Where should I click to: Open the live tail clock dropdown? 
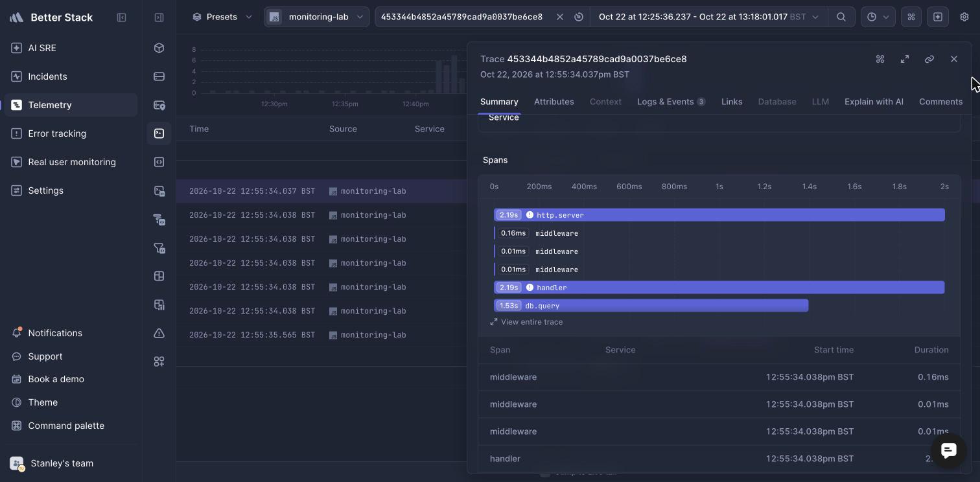coord(878,17)
